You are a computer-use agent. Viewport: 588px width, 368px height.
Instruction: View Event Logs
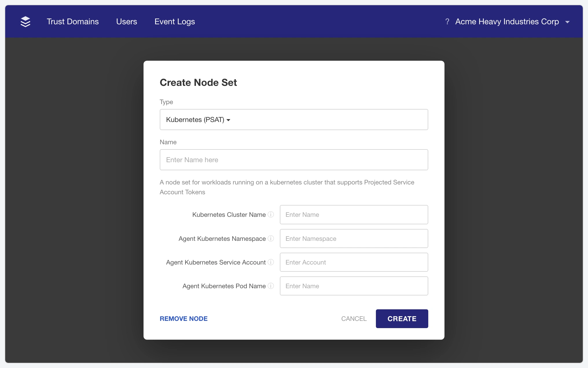tap(174, 22)
